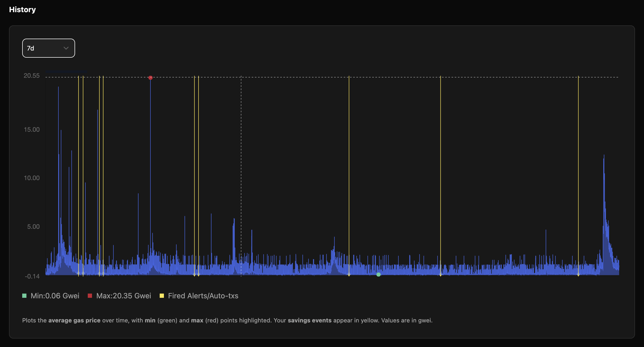Click the History heading
This screenshot has width=644, height=347.
pyautogui.click(x=22, y=10)
